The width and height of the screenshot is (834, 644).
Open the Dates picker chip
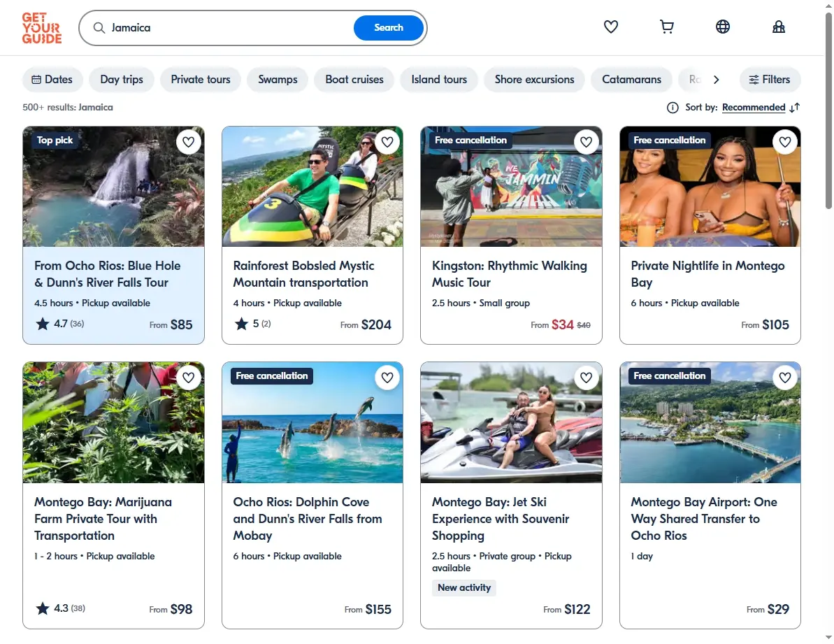pyautogui.click(x=52, y=79)
